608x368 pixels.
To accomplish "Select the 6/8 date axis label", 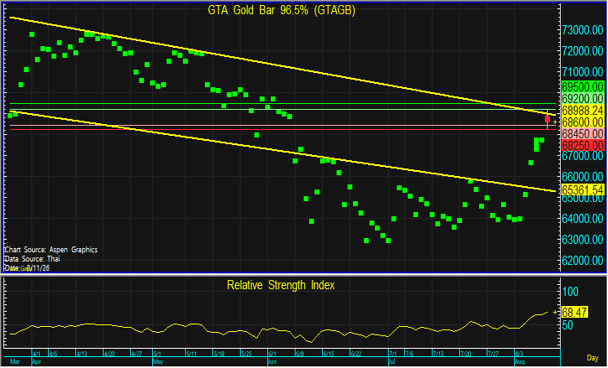I will 299,354.
